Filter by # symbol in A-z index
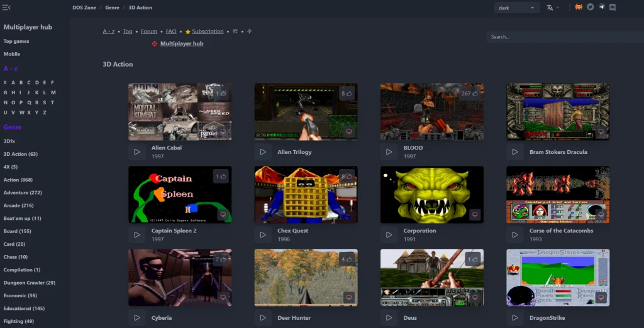Image resolution: width=644 pixels, height=328 pixels. click(x=5, y=82)
